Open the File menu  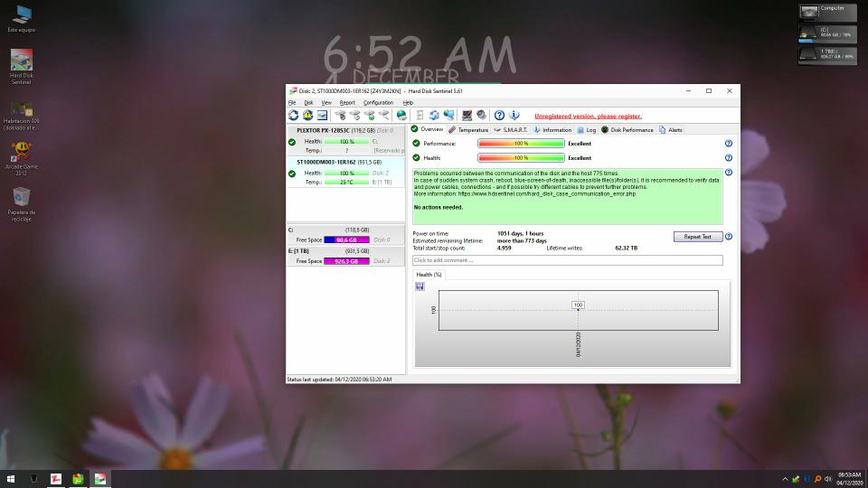pos(292,102)
